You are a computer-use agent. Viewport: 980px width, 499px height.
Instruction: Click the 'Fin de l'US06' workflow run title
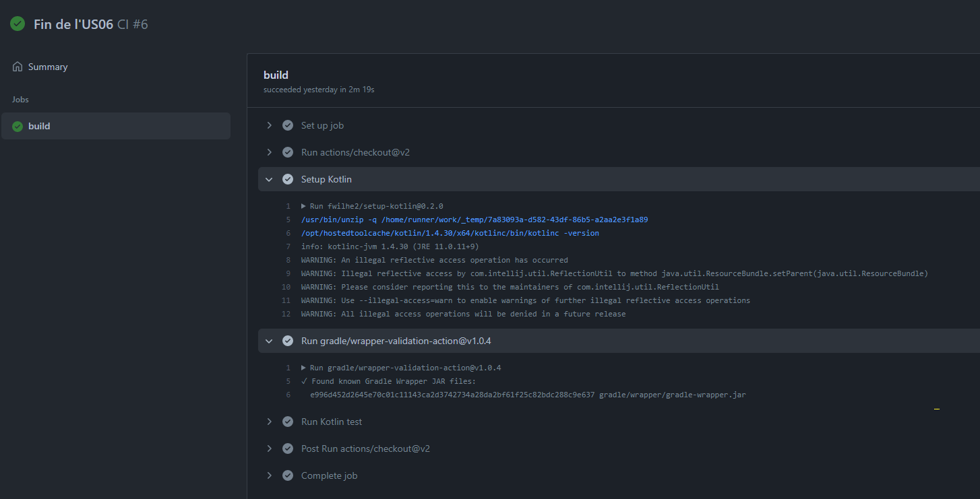point(73,24)
